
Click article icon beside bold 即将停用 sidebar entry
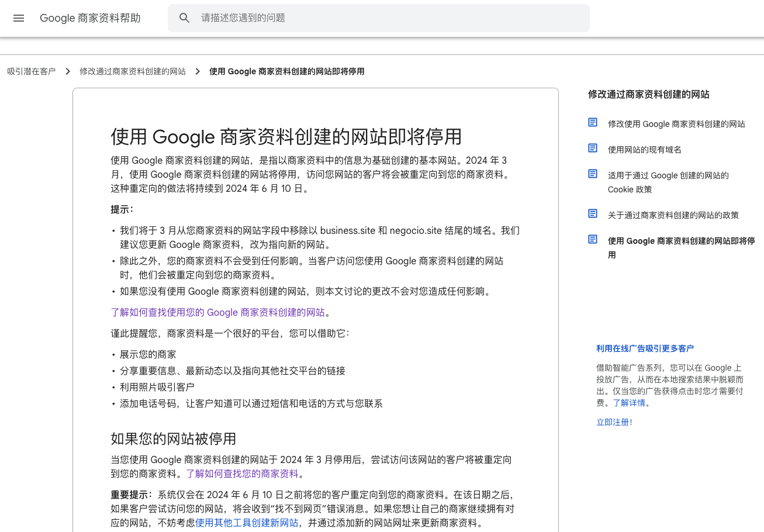click(593, 240)
